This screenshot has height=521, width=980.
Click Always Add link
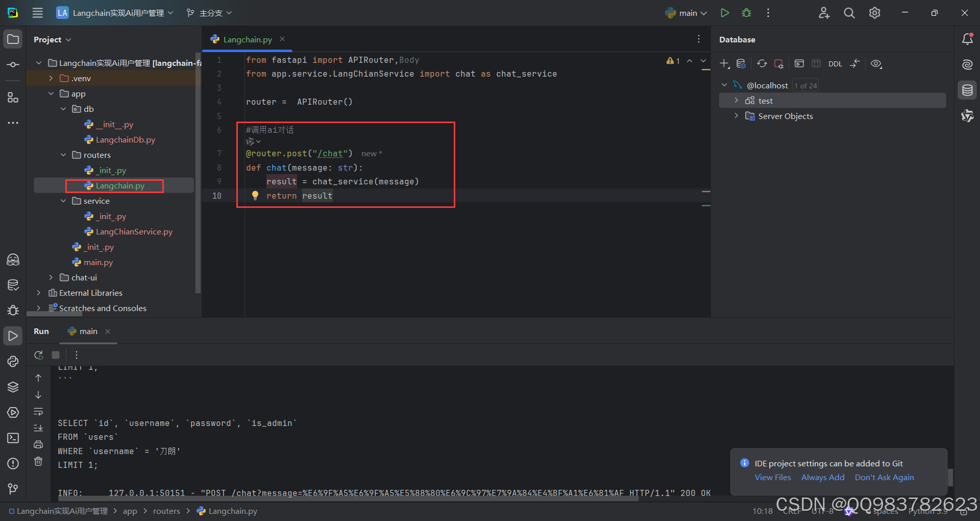click(x=823, y=477)
